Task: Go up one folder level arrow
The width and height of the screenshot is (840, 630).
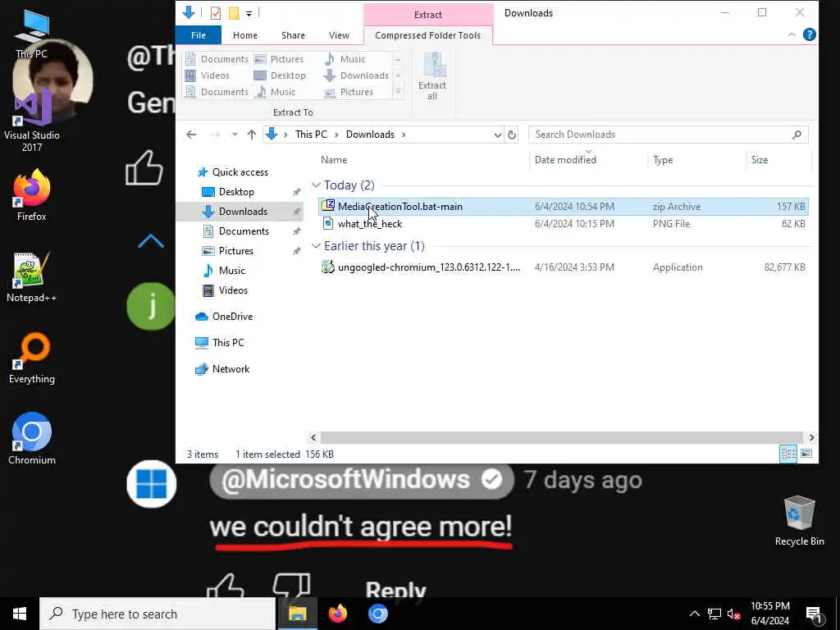Action: pos(251,135)
